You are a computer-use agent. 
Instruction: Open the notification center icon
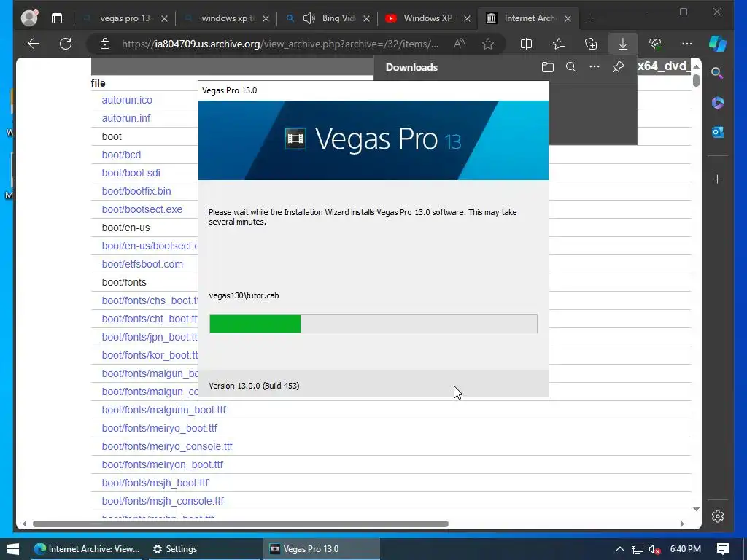tap(723, 549)
